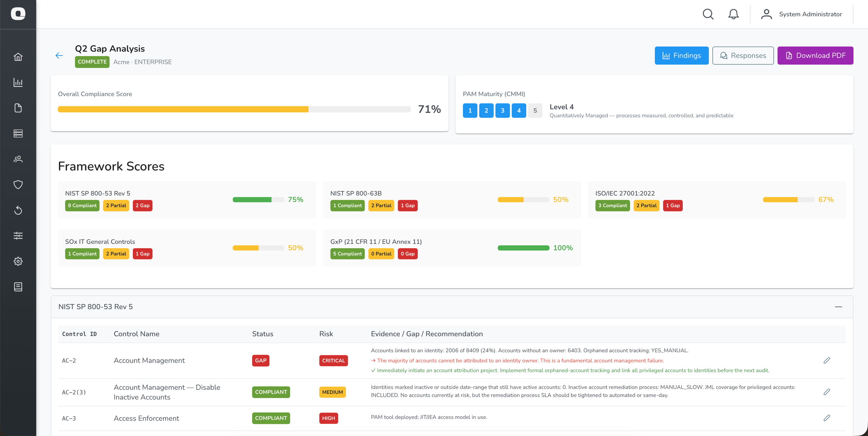Screen dimensions: 868x436
Task: Select maturity level 5 box
Action: pos(535,111)
